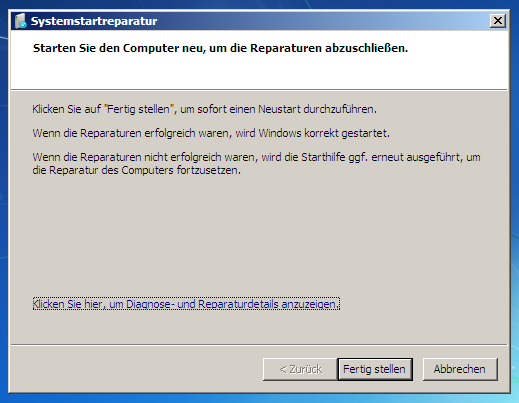This screenshot has width=519, height=403.
Task: Click the greyed-out Zurück button
Action: [300, 369]
